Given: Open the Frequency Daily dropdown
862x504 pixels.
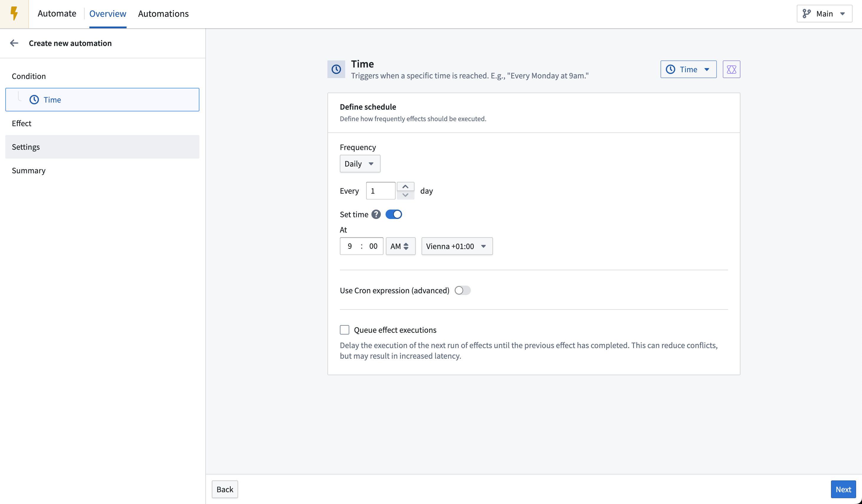Looking at the screenshot, I should tap(360, 164).
